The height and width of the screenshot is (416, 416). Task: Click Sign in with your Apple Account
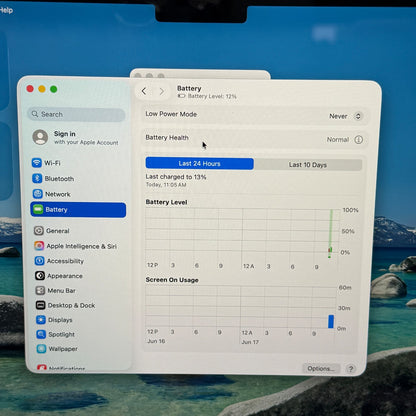tap(76, 138)
